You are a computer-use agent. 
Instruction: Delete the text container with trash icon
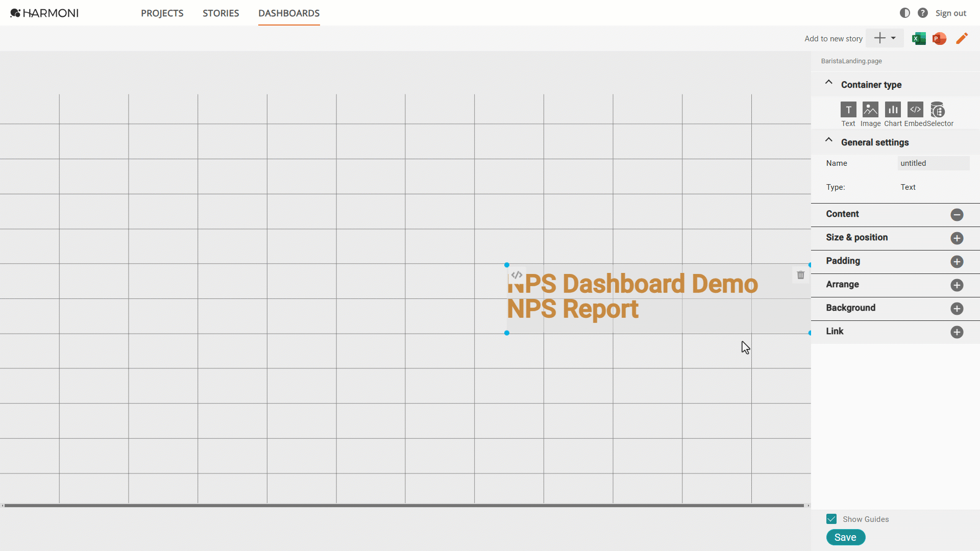tap(800, 275)
